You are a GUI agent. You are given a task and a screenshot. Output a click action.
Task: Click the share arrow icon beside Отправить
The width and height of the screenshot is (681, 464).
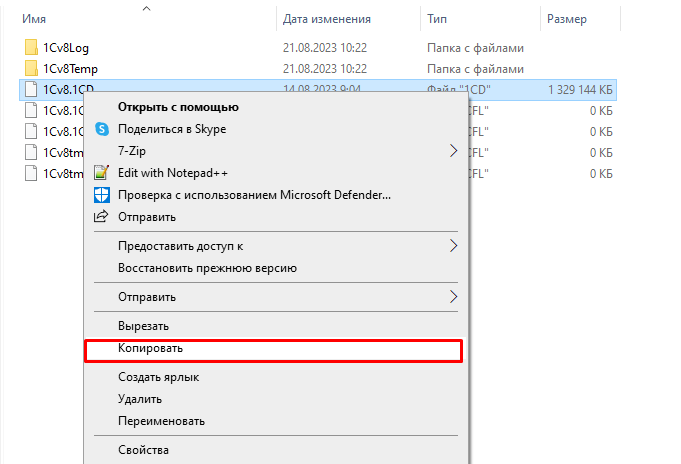click(101, 217)
